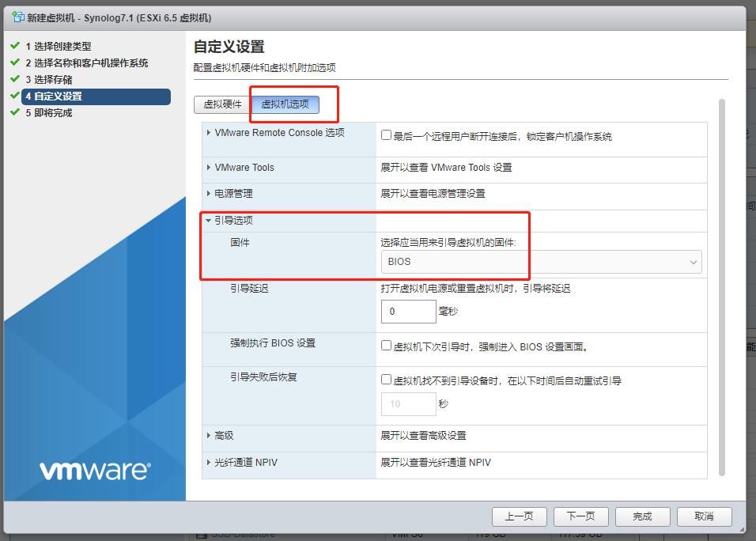
Task: Enable locking guest OS after last remote user disconnects
Action: click(x=386, y=133)
